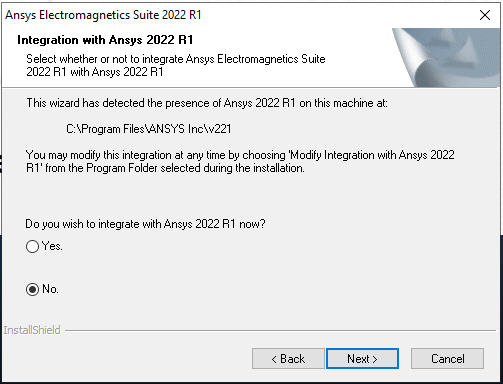Screen dimensions: 503x384
Task: Click the detected path C:\Program Files\ANSYS Inc\v221
Action: click(149, 129)
